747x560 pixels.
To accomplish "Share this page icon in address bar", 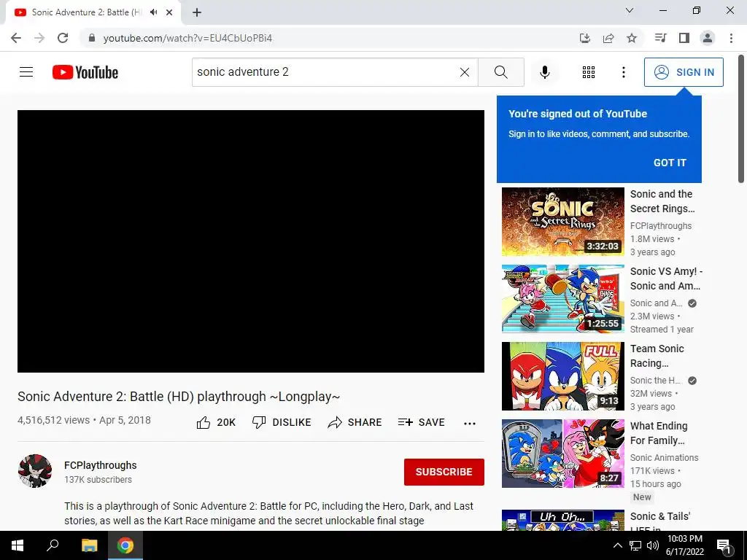I will (608, 38).
